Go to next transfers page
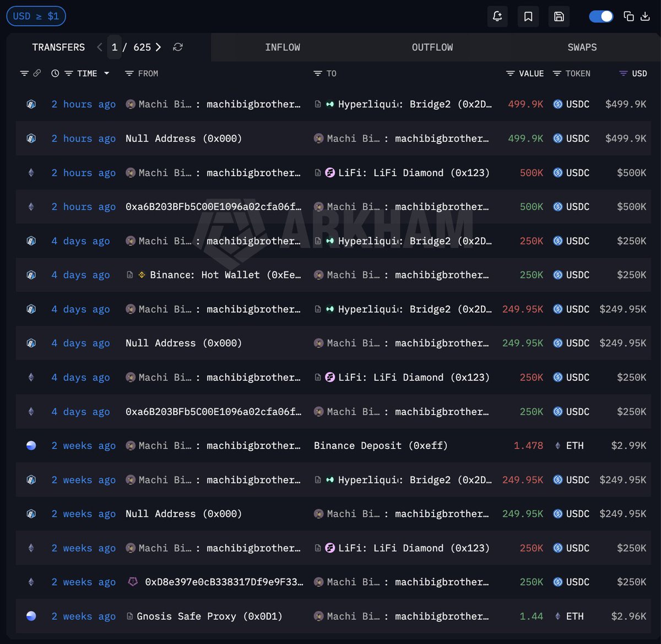 coord(159,47)
